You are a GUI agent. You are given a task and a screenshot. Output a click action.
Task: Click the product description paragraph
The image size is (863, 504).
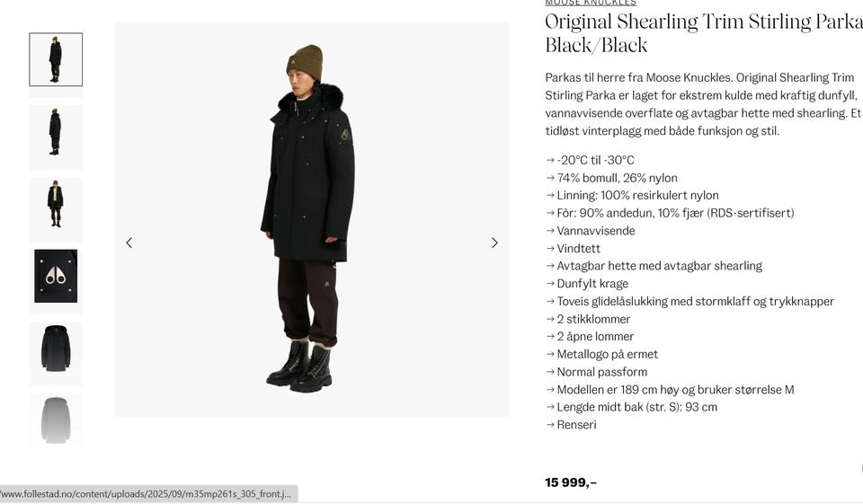[703, 104]
